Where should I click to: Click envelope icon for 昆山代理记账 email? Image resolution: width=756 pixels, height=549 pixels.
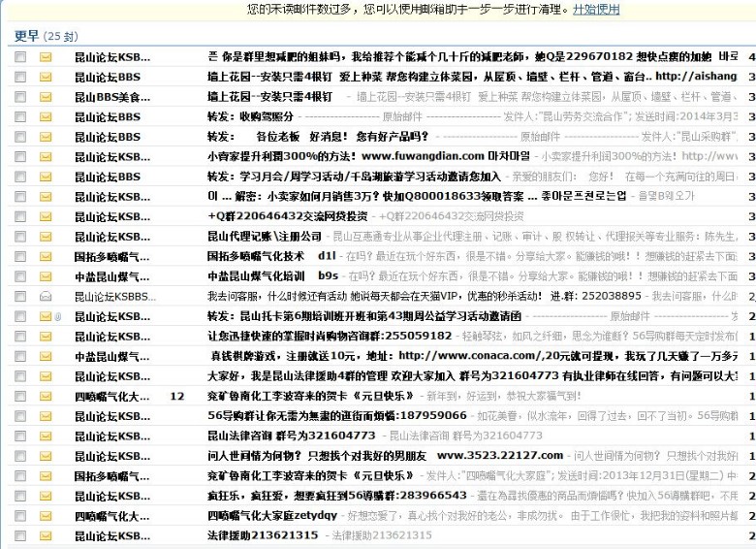[46, 236]
